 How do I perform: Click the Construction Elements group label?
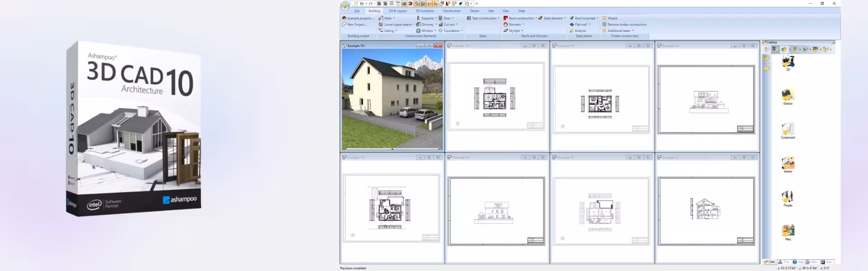(x=420, y=36)
